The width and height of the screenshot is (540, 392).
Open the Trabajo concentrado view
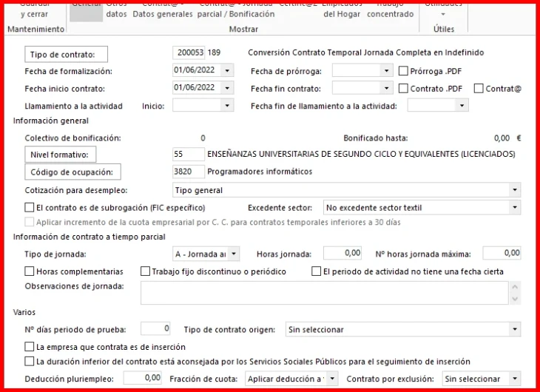[390, 11]
